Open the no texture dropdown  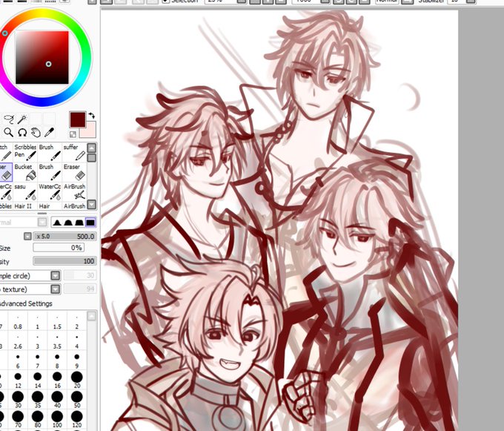(56, 289)
